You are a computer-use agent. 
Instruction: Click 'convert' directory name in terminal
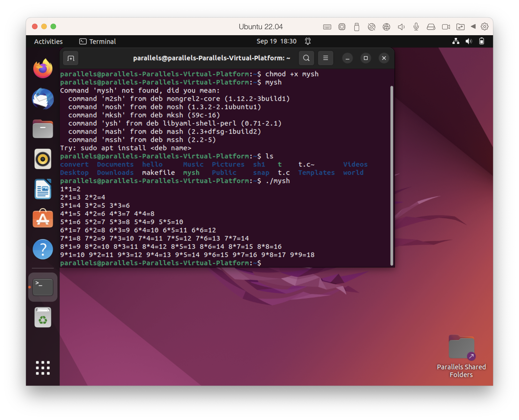(74, 164)
